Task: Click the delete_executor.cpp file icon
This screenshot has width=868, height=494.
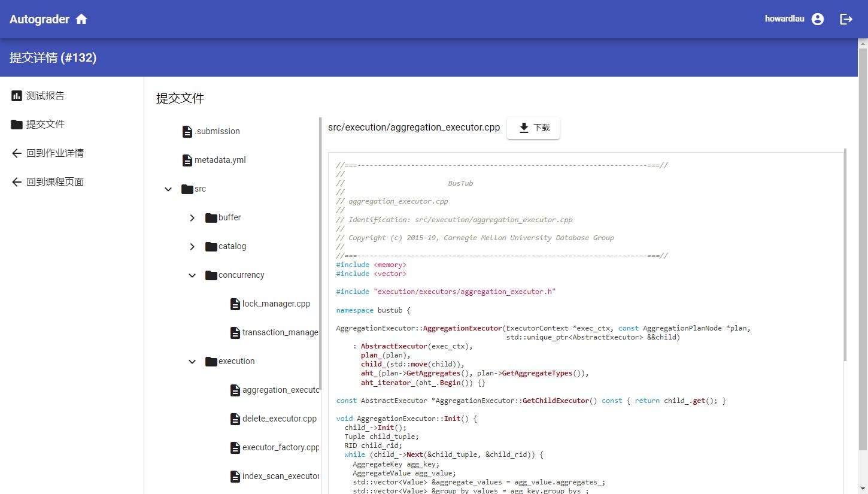Action: click(x=235, y=419)
